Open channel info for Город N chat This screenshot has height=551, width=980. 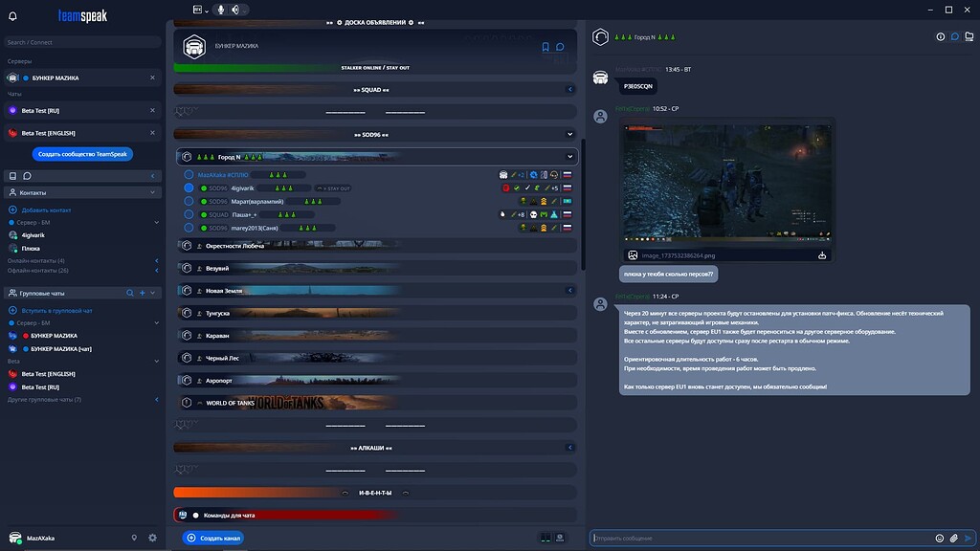point(941,36)
